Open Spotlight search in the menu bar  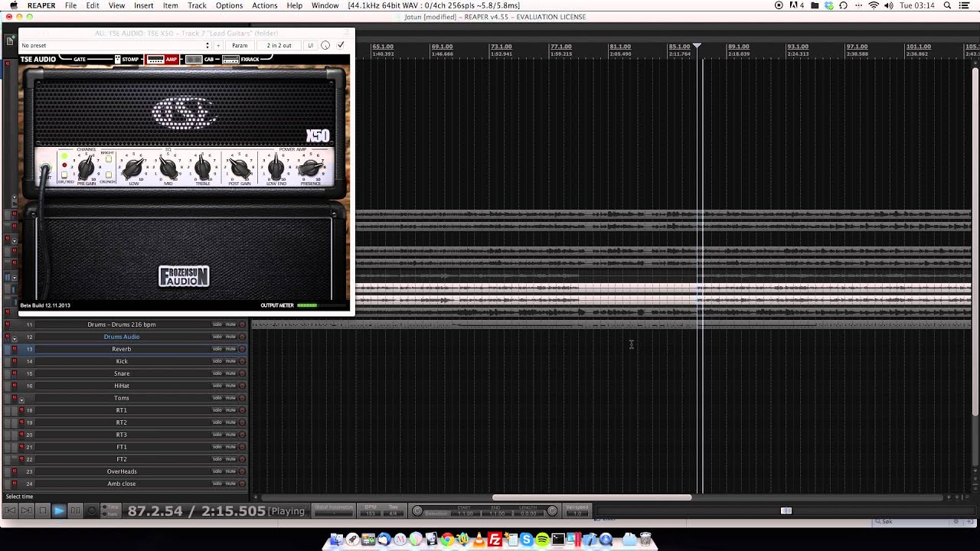pos(947,5)
